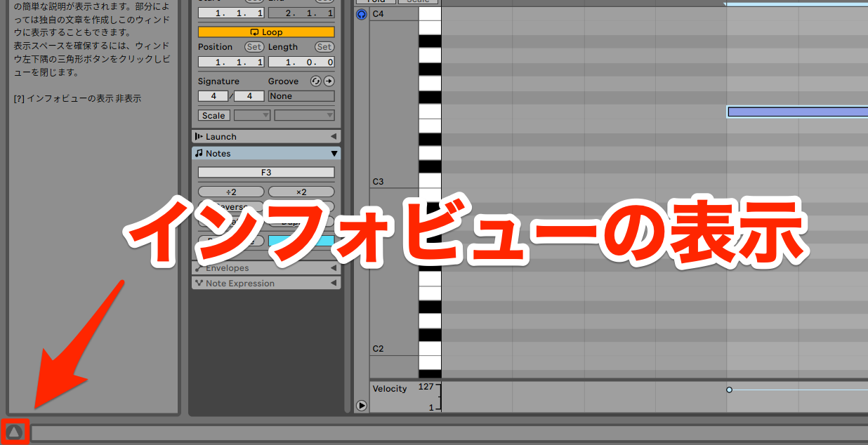The image size is (868, 445).
Task: Click the Hot-Swap Groove icon
Action: [x=315, y=81]
